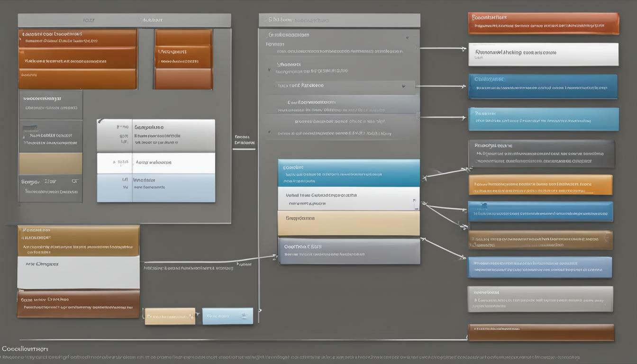
Task: Select the blue card atop the center stacked cards
Action: coord(348,173)
